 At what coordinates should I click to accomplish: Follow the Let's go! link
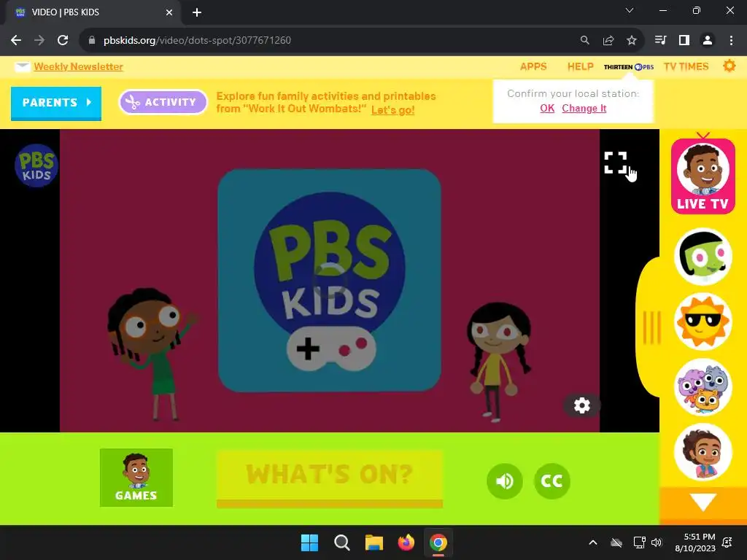click(392, 110)
